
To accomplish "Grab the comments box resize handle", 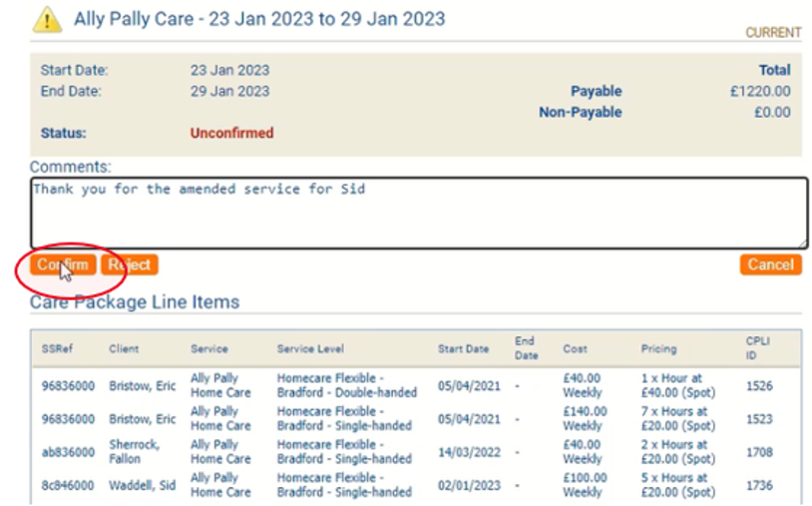I will 802,243.
